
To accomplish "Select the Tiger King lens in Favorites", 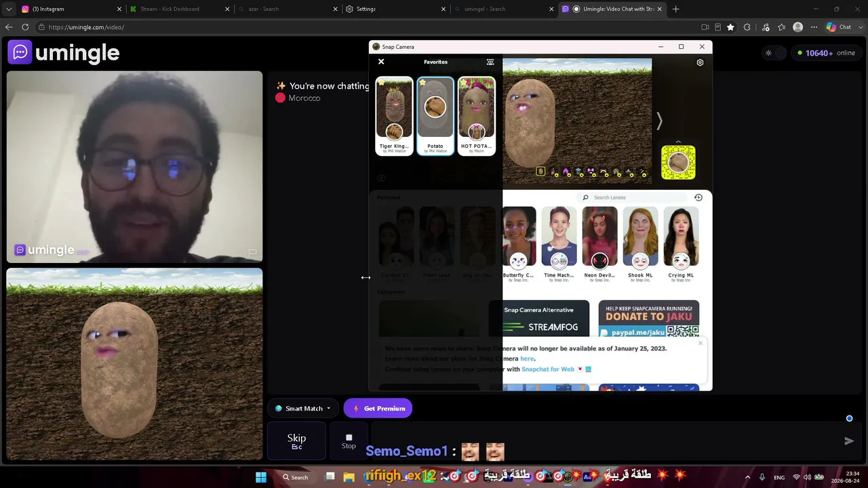I will tap(394, 116).
